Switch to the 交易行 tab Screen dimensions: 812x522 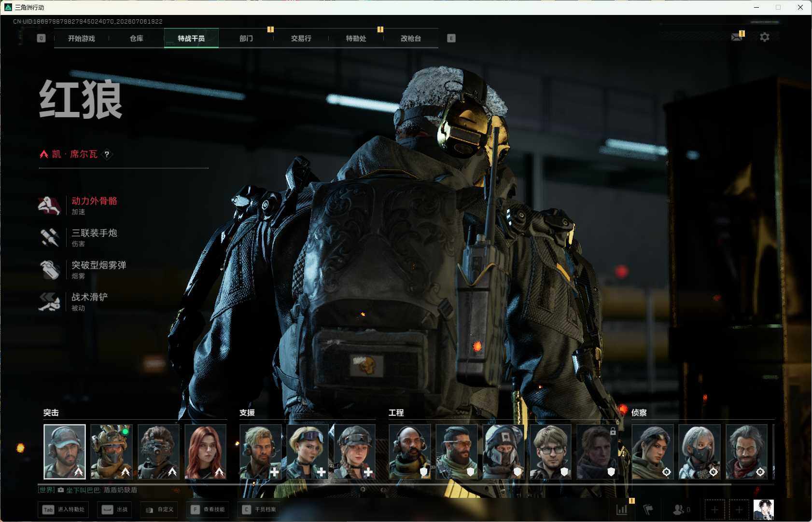coord(301,38)
